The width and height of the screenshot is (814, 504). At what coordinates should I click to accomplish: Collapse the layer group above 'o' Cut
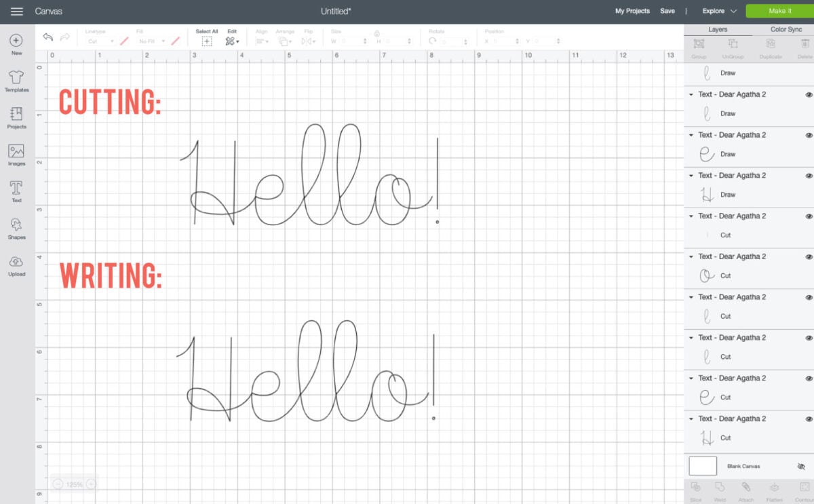tap(691, 256)
